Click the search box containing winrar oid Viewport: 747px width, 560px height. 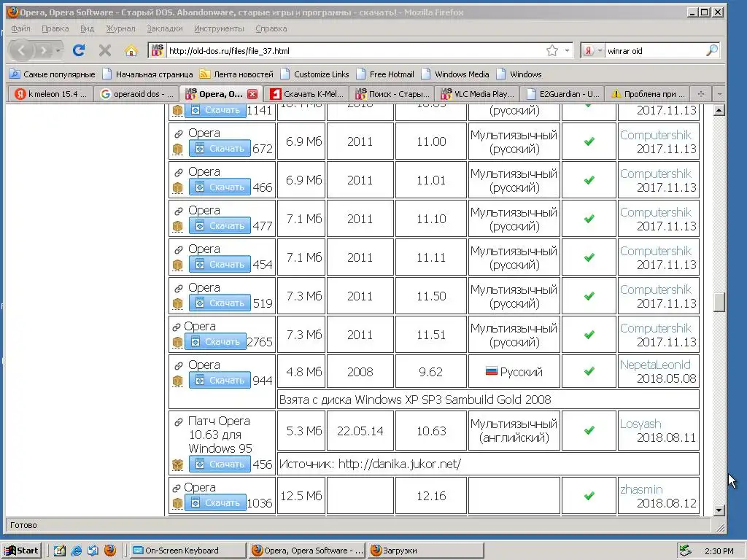click(x=654, y=50)
